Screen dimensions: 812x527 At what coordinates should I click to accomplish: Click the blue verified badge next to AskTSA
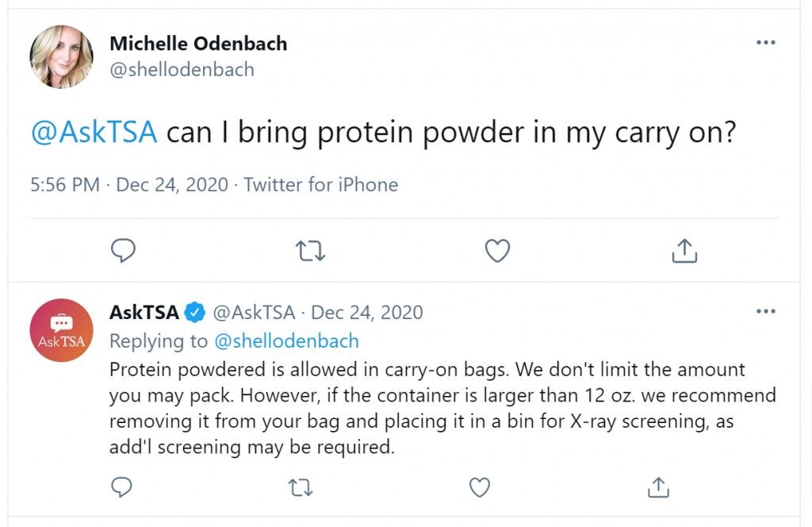coord(195,313)
